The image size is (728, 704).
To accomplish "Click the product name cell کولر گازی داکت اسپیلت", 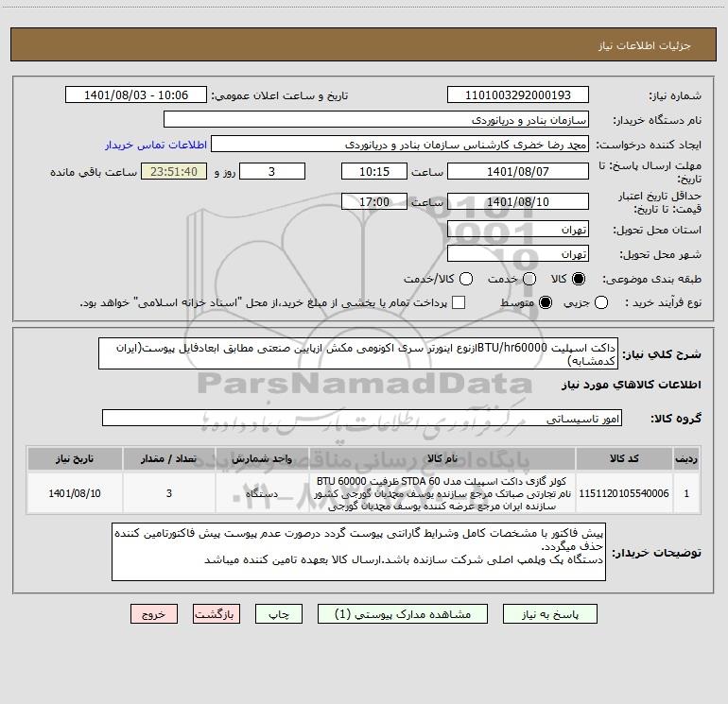I will coord(442,493).
